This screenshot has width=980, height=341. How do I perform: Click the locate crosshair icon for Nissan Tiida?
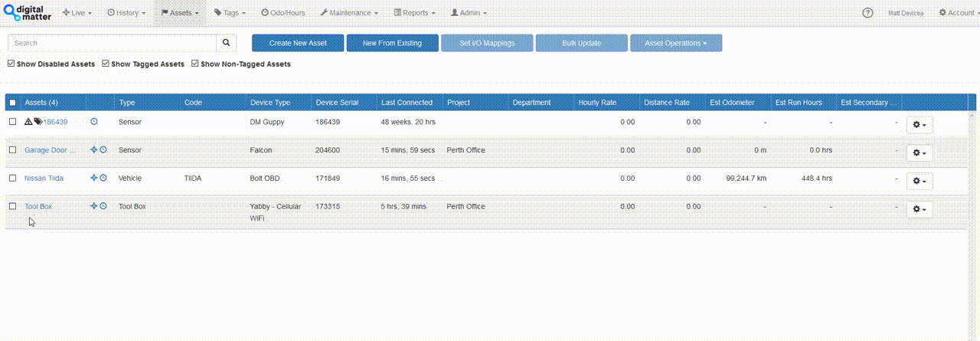[x=93, y=178]
